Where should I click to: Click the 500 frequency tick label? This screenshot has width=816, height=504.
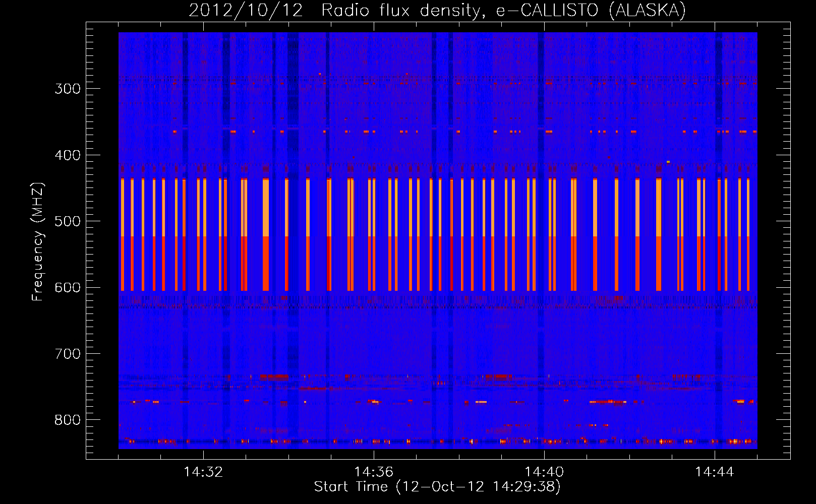click(68, 221)
